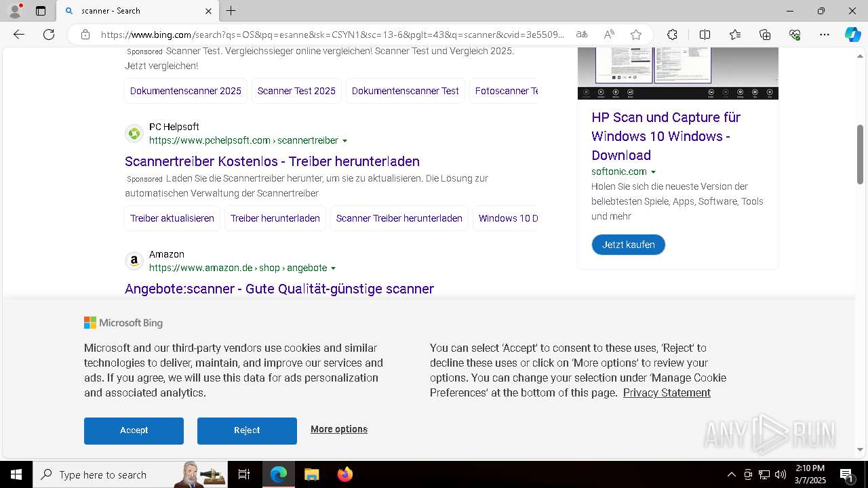868x488 pixels.
Task: Open Angebote:scanner Amazon result link
Action: tap(279, 289)
